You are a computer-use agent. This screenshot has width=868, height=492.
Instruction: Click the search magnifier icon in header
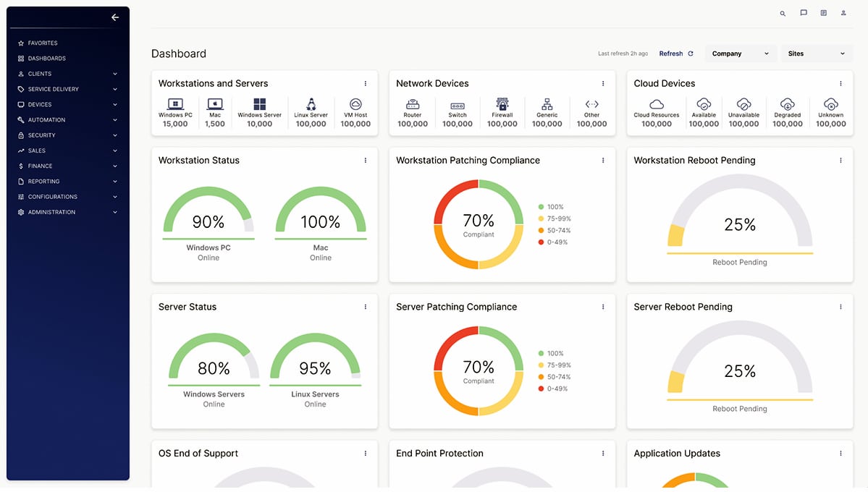[783, 13]
